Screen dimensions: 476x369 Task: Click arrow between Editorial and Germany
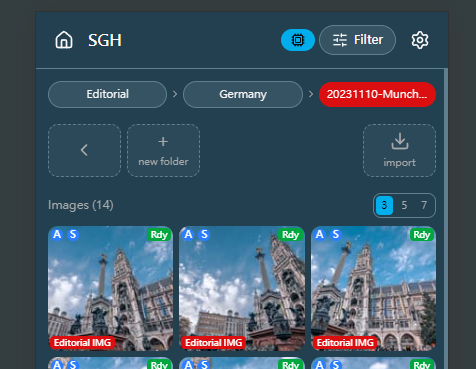coord(175,94)
